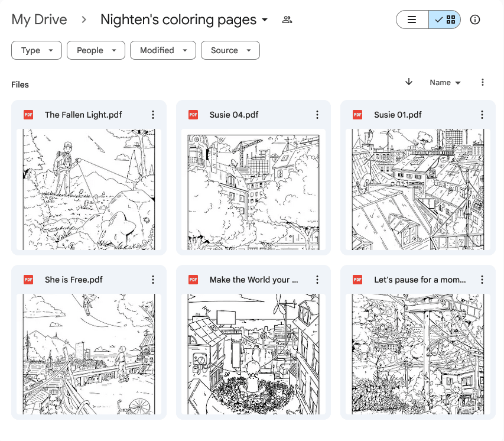Expand the Modified filter dropdown
The width and height of the screenshot is (504, 441).
click(163, 50)
